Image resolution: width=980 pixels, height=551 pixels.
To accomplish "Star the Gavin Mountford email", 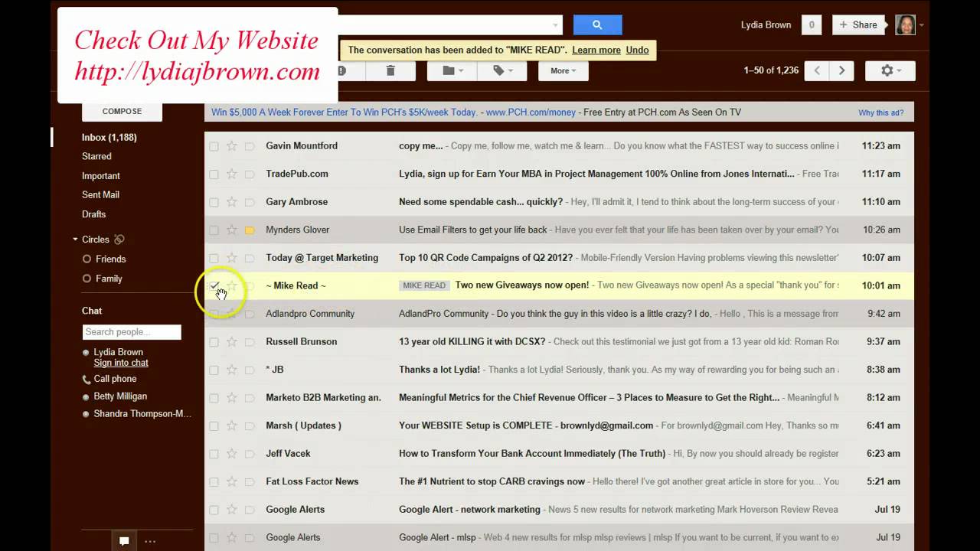I will tap(231, 145).
